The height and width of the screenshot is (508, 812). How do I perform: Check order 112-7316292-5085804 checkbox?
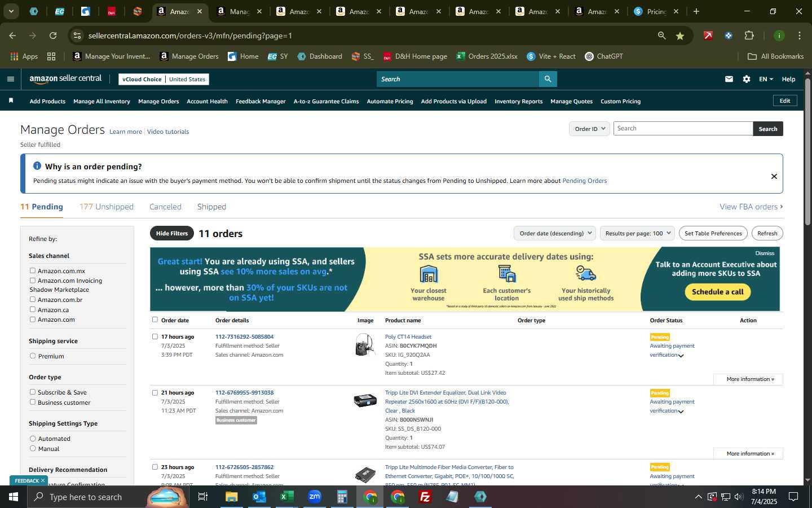(155, 336)
